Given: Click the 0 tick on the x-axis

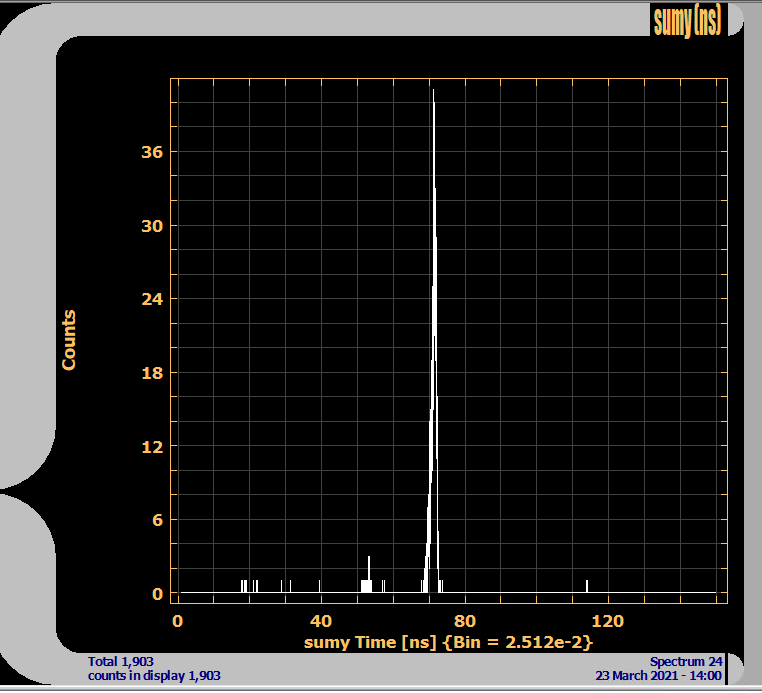Looking at the screenshot, I should click(178, 621).
